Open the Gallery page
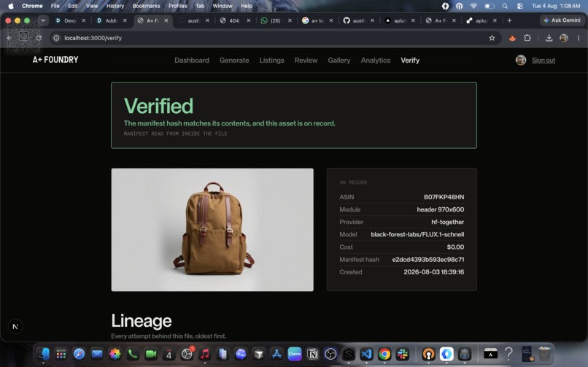The height and width of the screenshot is (367, 588). click(339, 61)
